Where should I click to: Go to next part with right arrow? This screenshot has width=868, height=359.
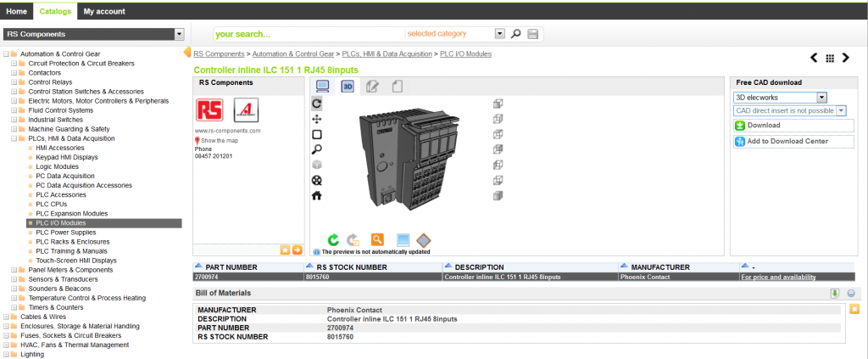pos(845,58)
